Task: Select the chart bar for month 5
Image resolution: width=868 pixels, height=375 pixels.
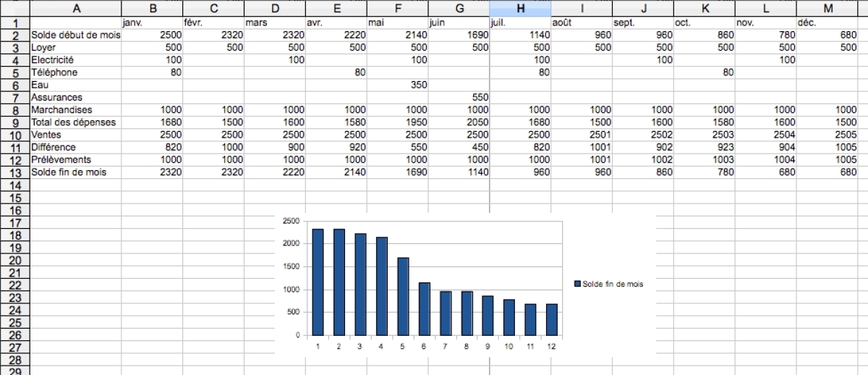Action: click(404, 296)
